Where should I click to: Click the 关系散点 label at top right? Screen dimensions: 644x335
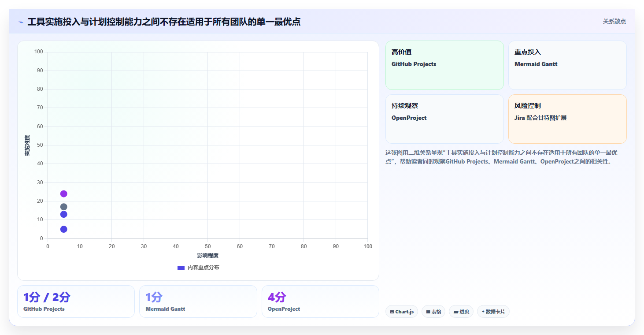pyautogui.click(x=614, y=21)
